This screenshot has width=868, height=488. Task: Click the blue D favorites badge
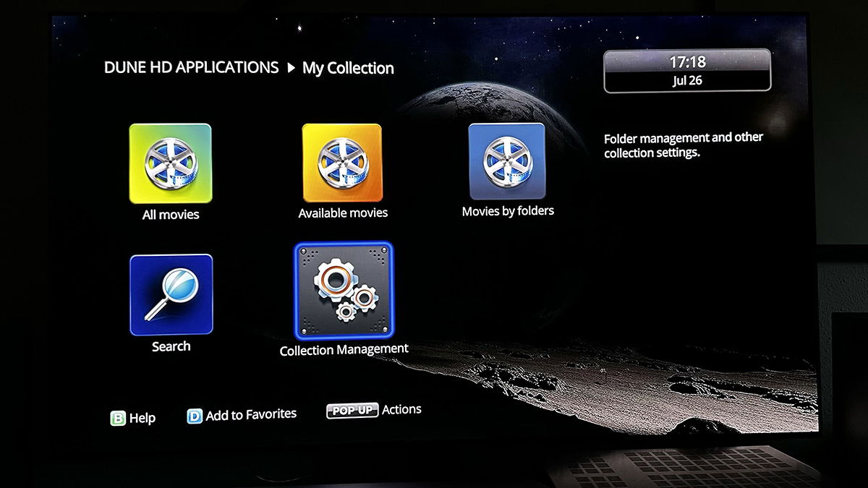(195, 416)
